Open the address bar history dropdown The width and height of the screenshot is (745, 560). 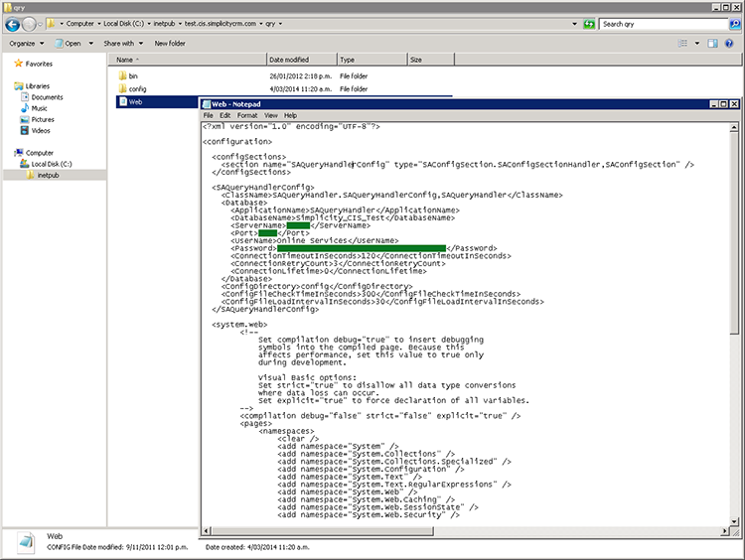click(x=574, y=24)
